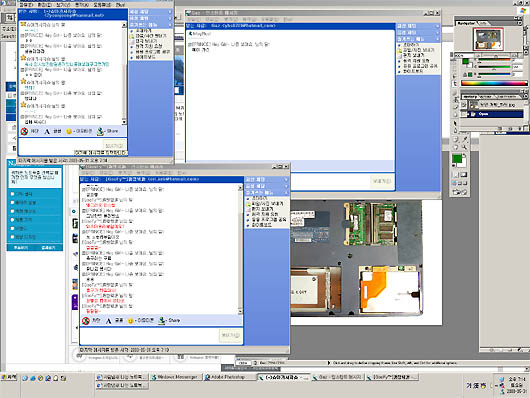Click Send button in Goofy chat window
The height and width of the screenshot is (398, 530).
coord(231,335)
